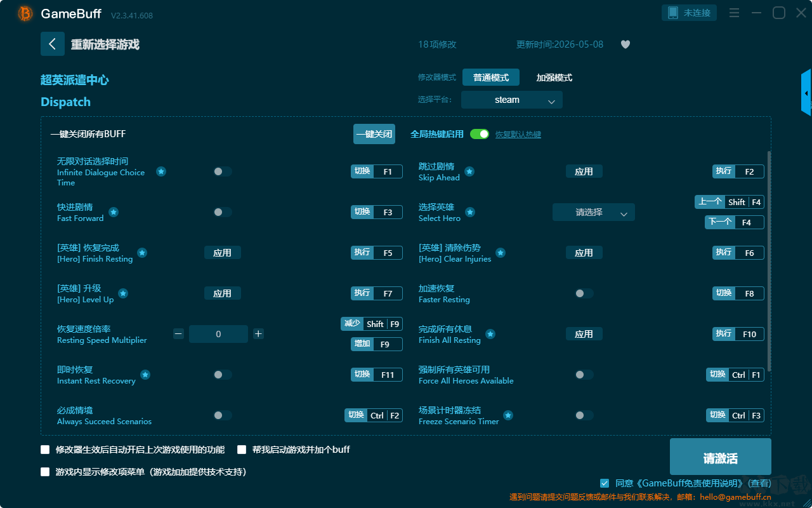Screen dimensions: 812x508
Task: Uncheck the 同意 GameBuff免责使用说明 checkbox
Action: (x=605, y=483)
